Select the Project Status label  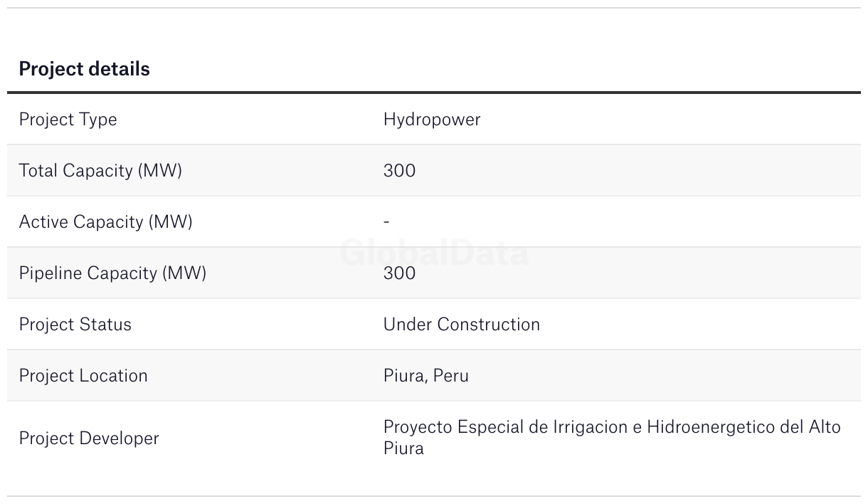pos(75,325)
